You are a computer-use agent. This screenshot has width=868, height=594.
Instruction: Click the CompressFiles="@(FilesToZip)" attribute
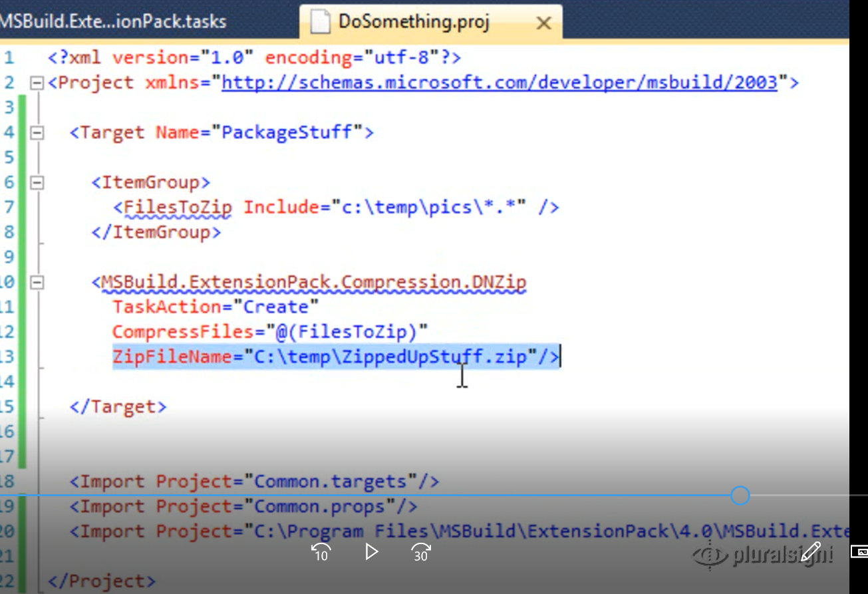(270, 332)
